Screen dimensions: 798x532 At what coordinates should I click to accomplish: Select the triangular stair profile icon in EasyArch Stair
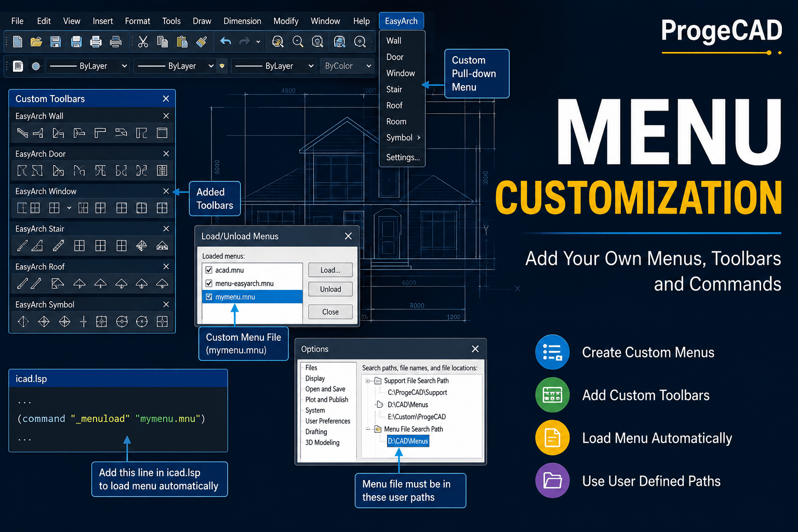(37, 246)
